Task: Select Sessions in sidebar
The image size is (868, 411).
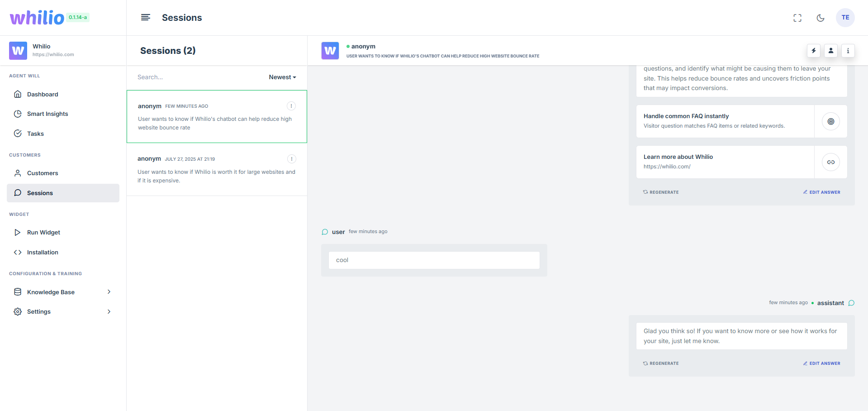Action: 63,193
